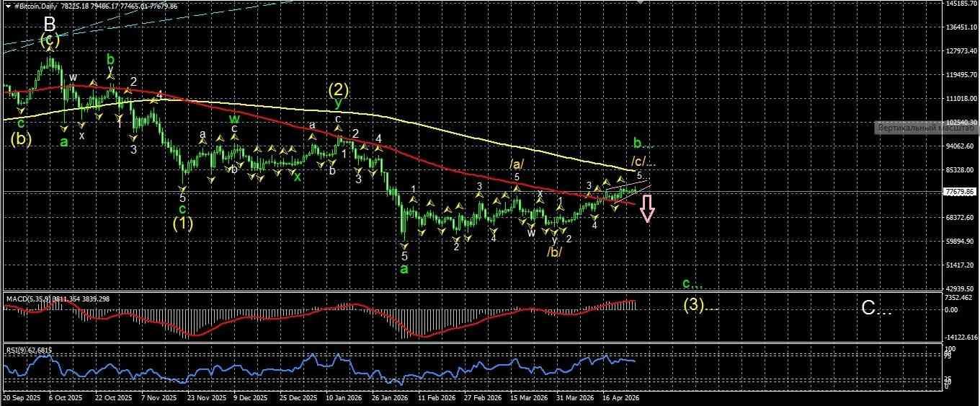Click the 26 Jan 2026 date label
This screenshot has height=406, width=980.
[391, 397]
